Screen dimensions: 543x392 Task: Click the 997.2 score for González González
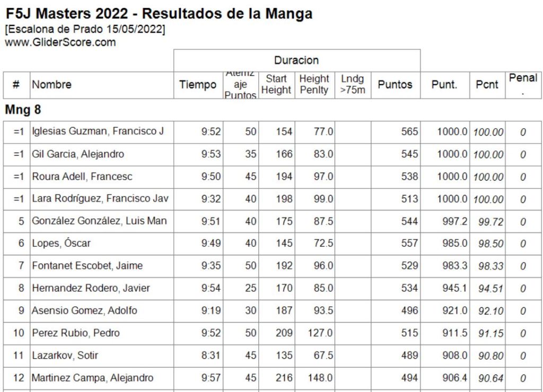(450, 221)
